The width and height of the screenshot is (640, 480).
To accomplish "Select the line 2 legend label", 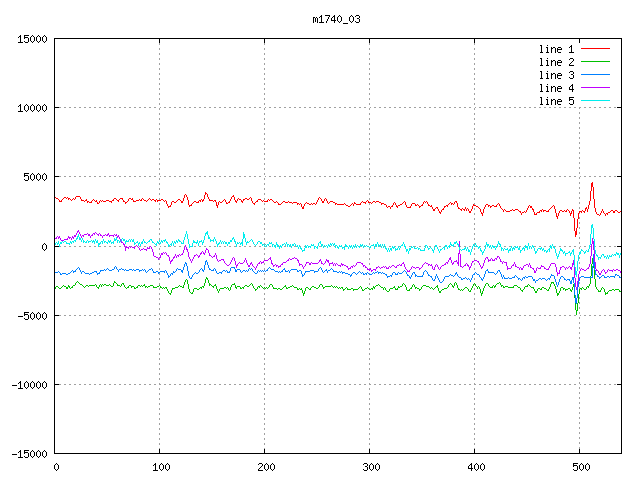I will 556,62.
